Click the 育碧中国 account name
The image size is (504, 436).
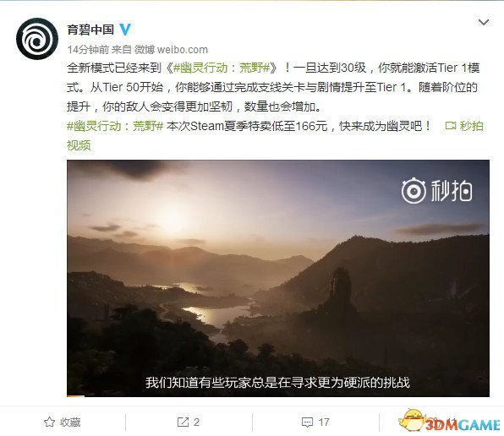[90, 30]
